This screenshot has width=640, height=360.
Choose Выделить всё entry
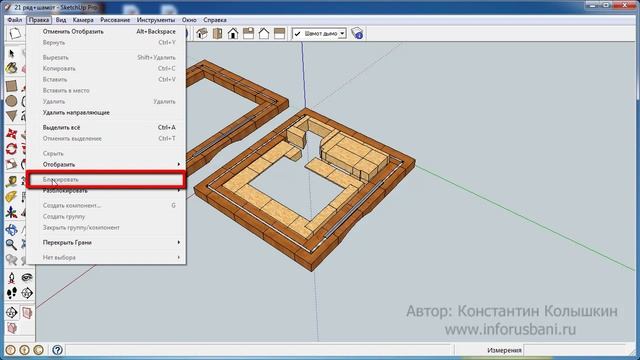coord(106,127)
